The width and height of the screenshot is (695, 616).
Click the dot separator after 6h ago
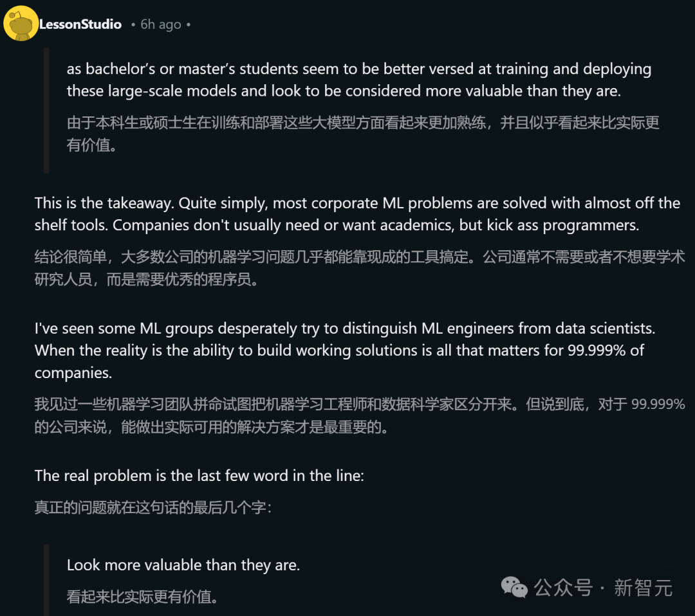coord(189,25)
